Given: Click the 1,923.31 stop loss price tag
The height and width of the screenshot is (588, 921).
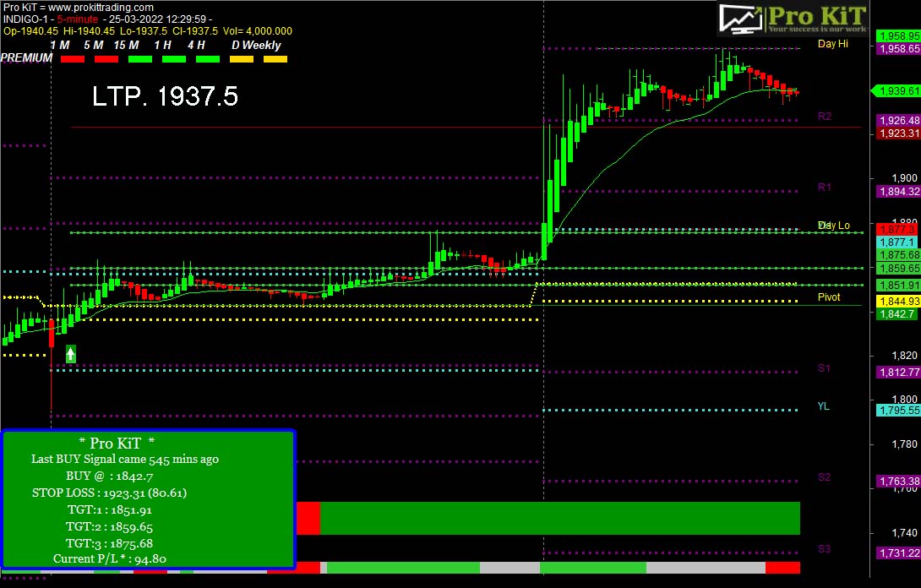Looking at the screenshot, I should point(898,133).
